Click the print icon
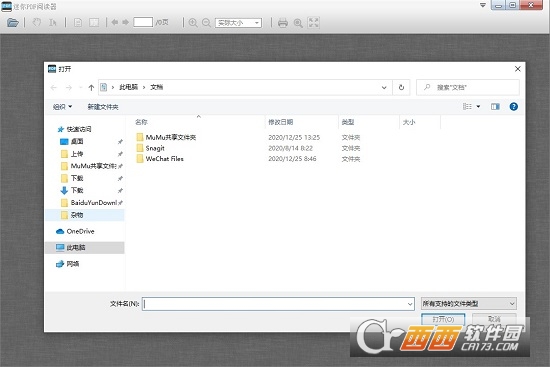This screenshot has width=550, height=367. (x=283, y=23)
